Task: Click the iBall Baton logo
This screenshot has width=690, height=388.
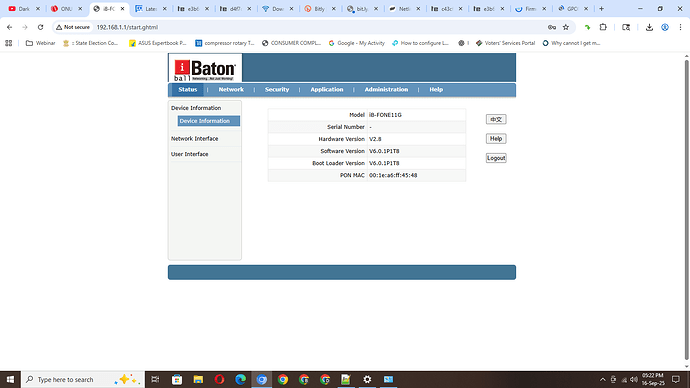Action: tap(205, 68)
